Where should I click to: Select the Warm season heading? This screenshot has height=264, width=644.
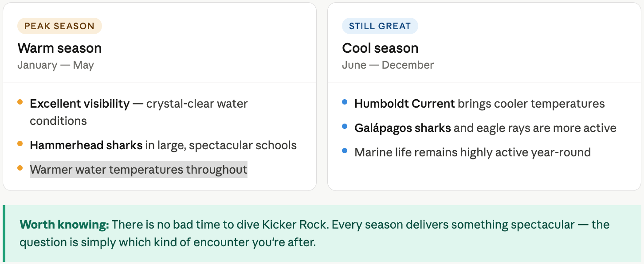point(59,48)
